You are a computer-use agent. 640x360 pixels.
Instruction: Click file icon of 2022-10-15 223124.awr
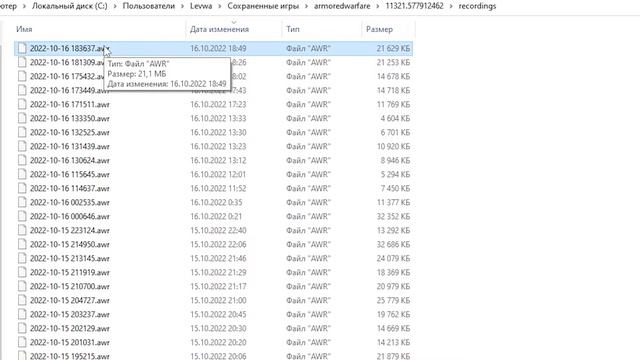[x=22, y=230]
